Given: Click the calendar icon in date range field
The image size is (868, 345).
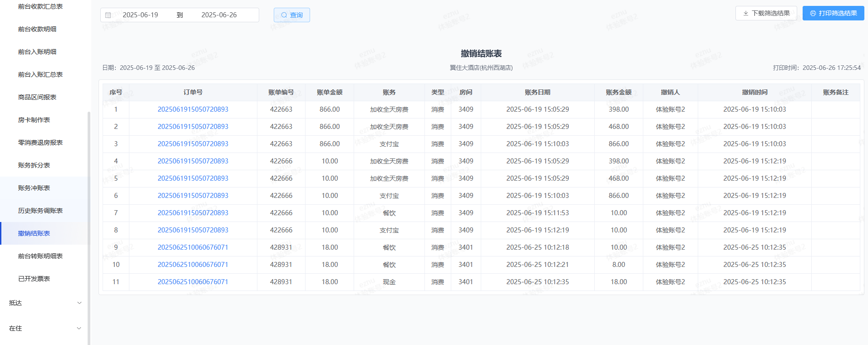Looking at the screenshot, I should pos(108,15).
